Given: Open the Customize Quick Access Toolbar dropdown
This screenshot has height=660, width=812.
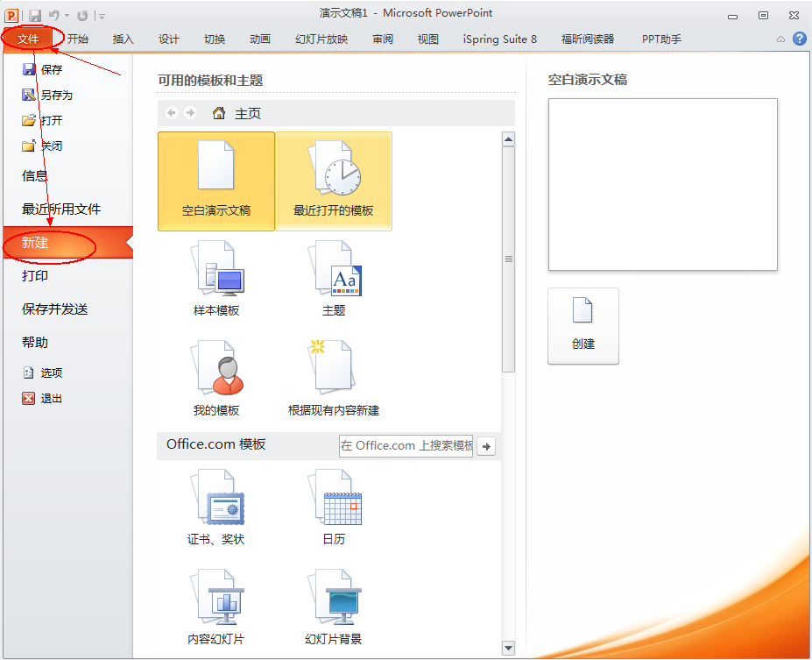Looking at the screenshot, I should tap(102, 17).
